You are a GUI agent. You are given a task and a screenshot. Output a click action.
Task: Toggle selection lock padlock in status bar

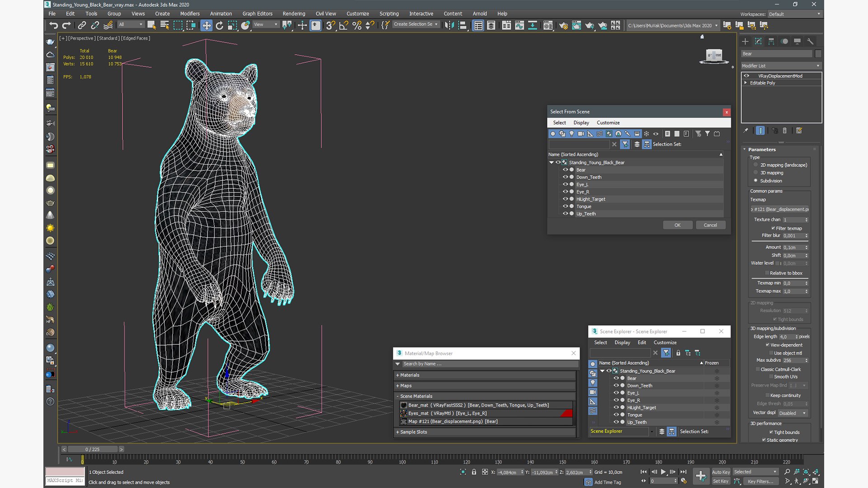[474, 472]
